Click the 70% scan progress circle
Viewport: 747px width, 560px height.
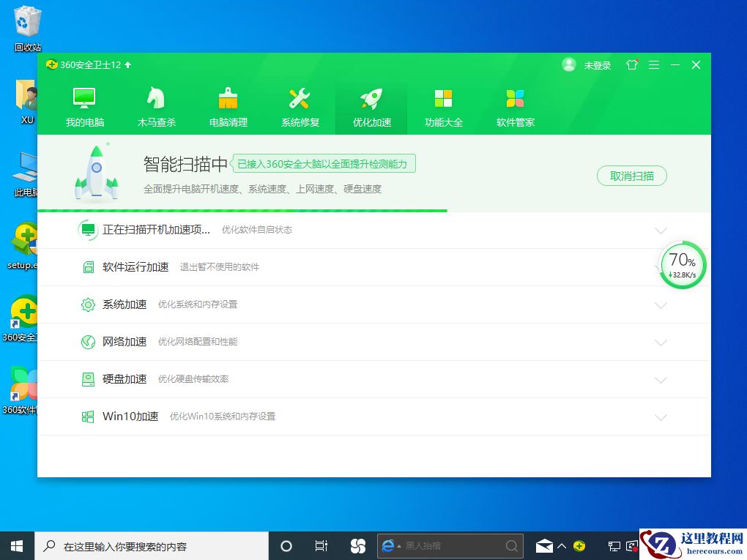pyautogui.click(x=682, y=264)
